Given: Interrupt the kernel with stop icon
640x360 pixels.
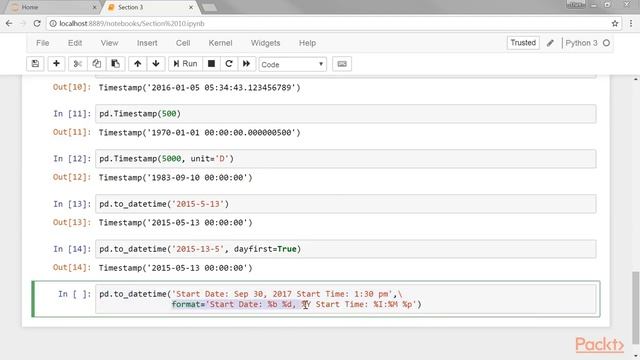Looking at the screenshot, I should pos(211,64).
